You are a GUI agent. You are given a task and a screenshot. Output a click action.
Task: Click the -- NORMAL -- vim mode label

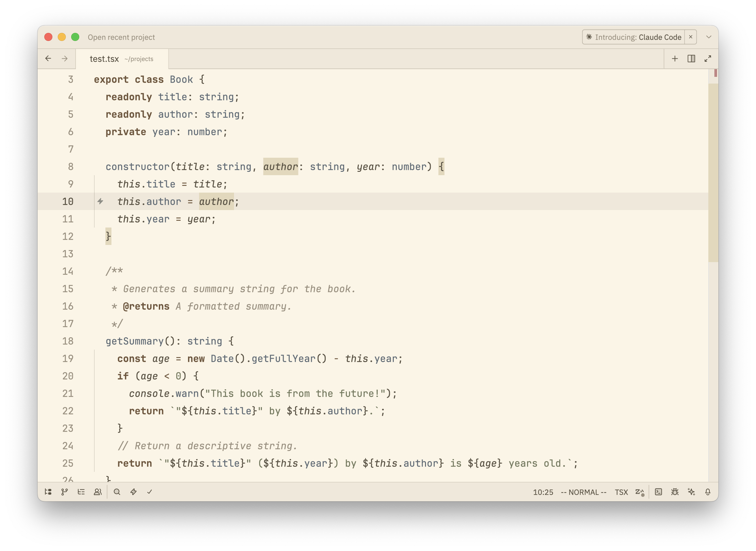tap(584, 492)
